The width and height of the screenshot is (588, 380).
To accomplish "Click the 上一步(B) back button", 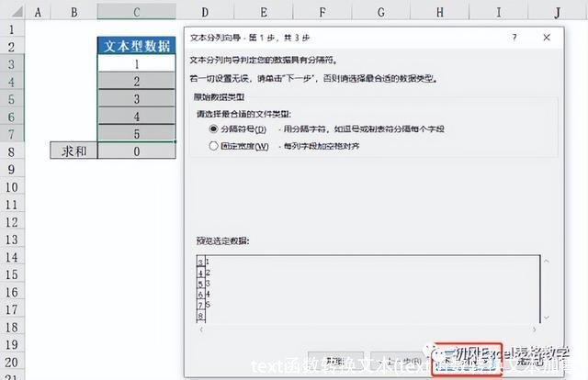I will 399,362.
